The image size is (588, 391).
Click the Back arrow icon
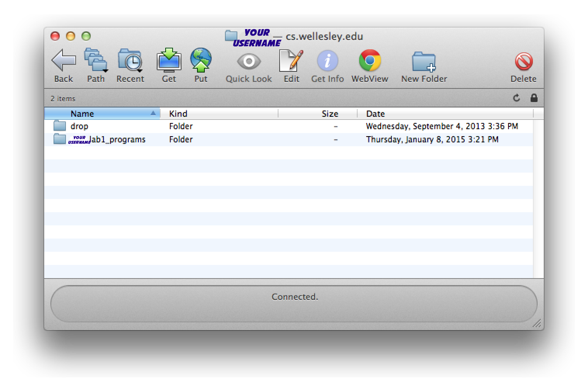(64, 61)
